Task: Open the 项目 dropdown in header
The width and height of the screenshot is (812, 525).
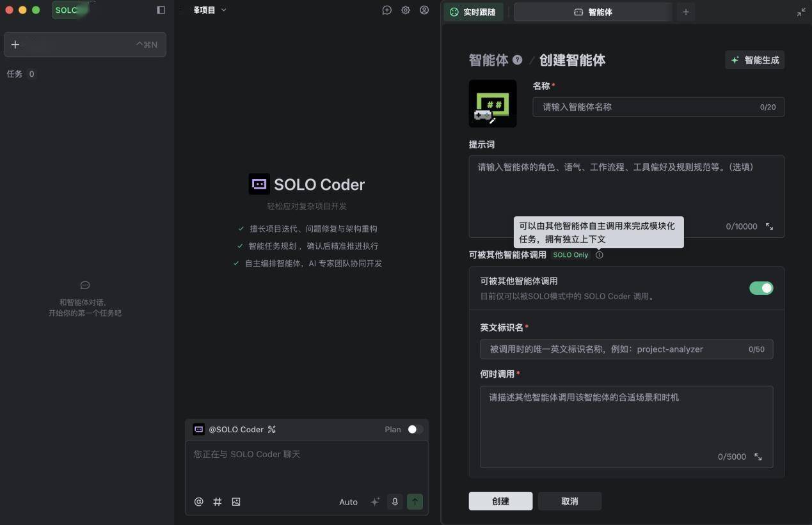Action: coord(210,10)
